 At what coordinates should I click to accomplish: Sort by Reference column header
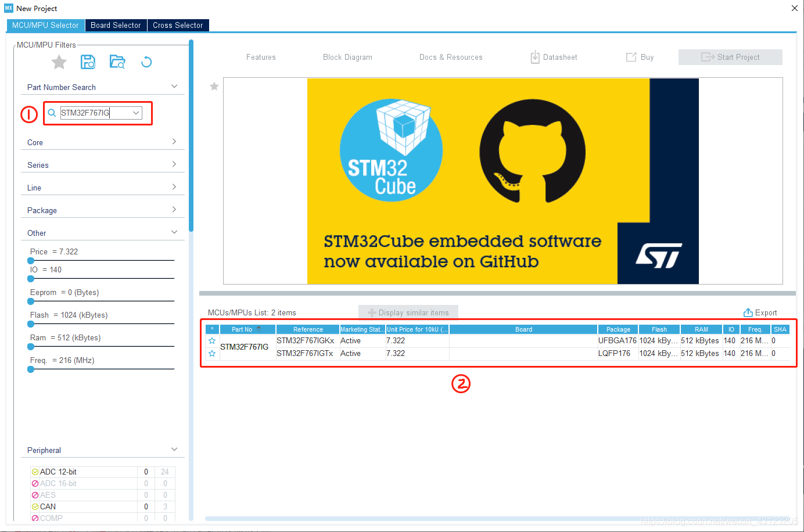[308, 329]
